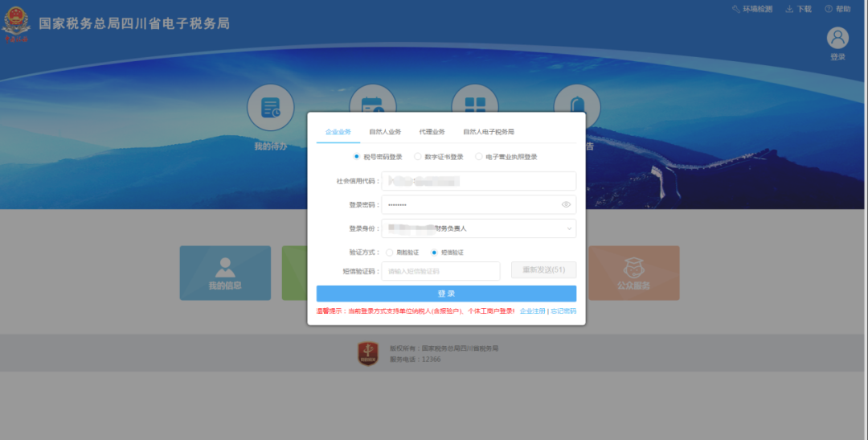
Task: Open the 公众服务 orange tile
Action: pyautogui.click(x=634, y=273)
